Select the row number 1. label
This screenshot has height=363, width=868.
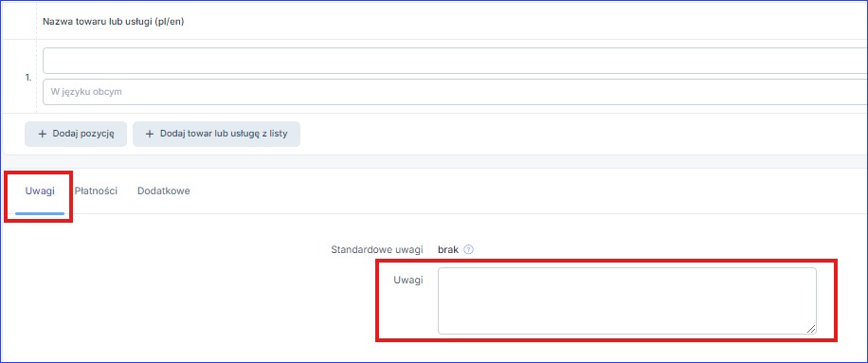coord(28,78)
